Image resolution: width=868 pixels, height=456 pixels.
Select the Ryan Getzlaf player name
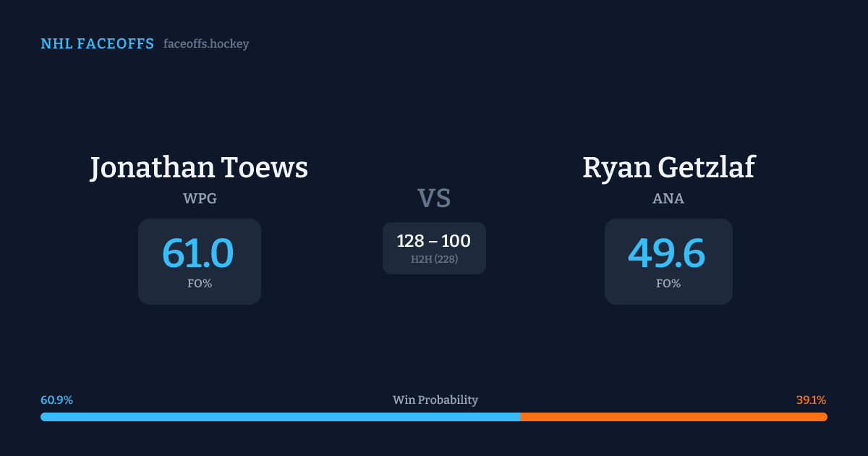coord(668,167)
